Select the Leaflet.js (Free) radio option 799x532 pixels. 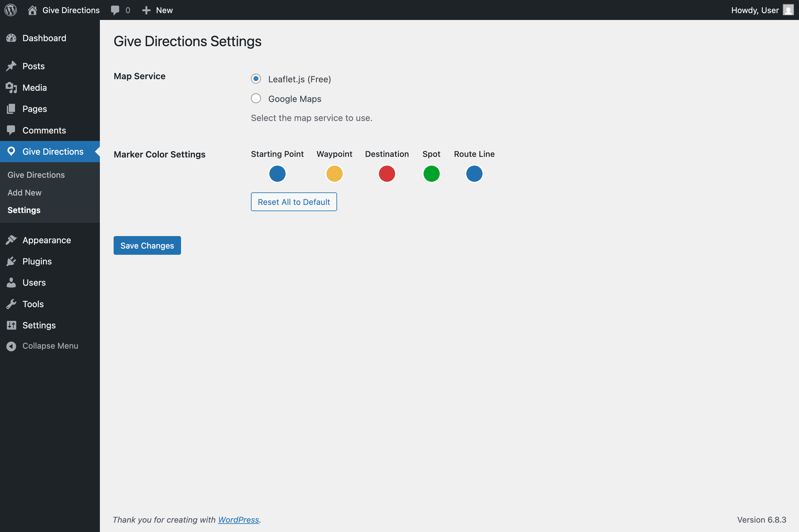click(x=256, y=79)
